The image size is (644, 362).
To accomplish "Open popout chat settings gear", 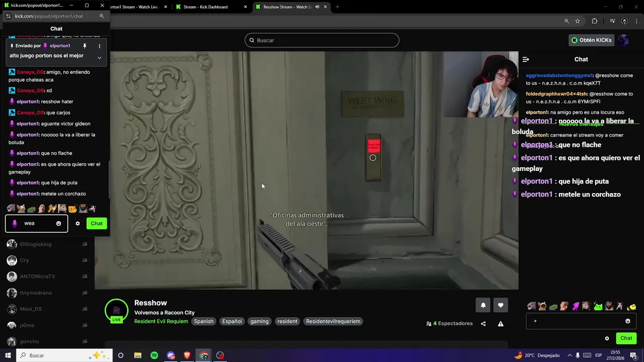I will tap(77, 223).
